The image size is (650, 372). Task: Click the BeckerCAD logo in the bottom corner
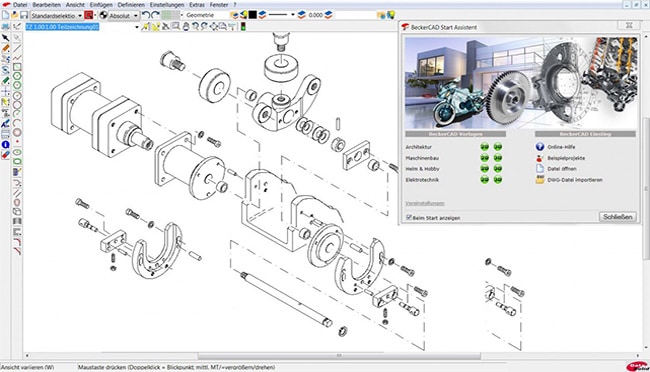tap(638, 366)
